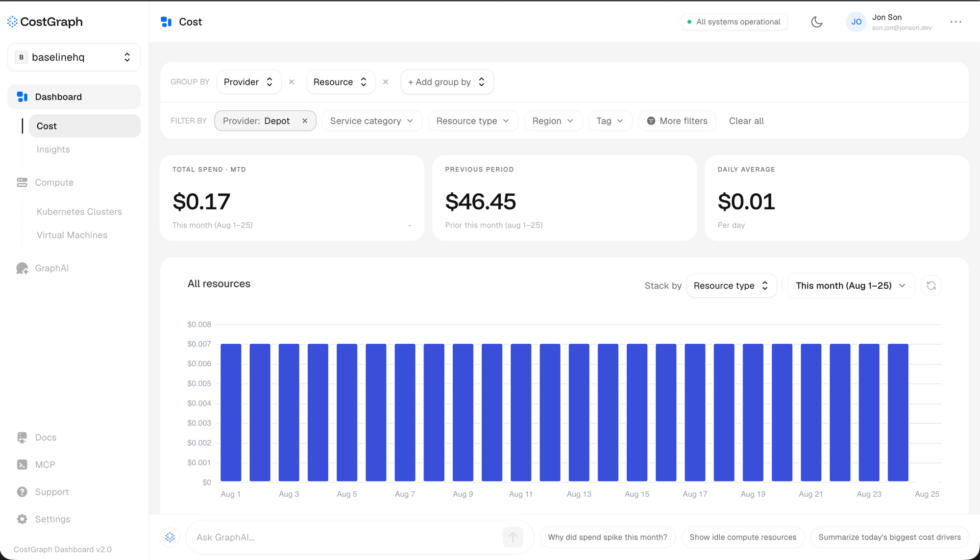The width and height of the screenshot is (980, 560).
Task: Open the baselinehq workspace switcher
Action: 74,57
